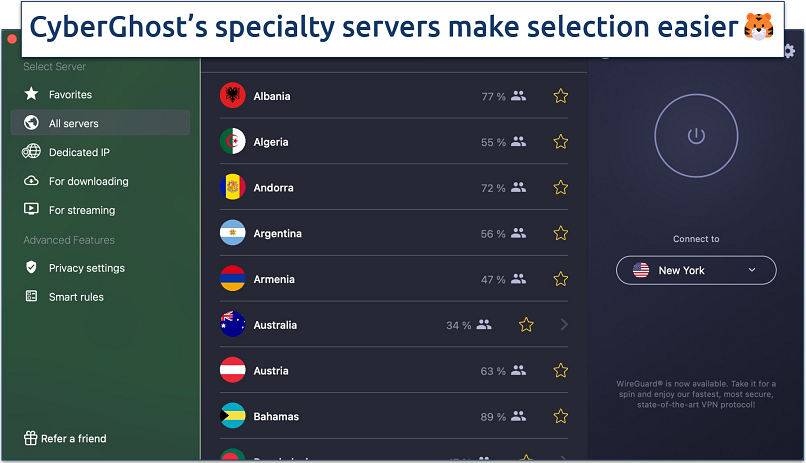Expand the Australia server locations chevron
806x463 pixels.
(564, 325)
